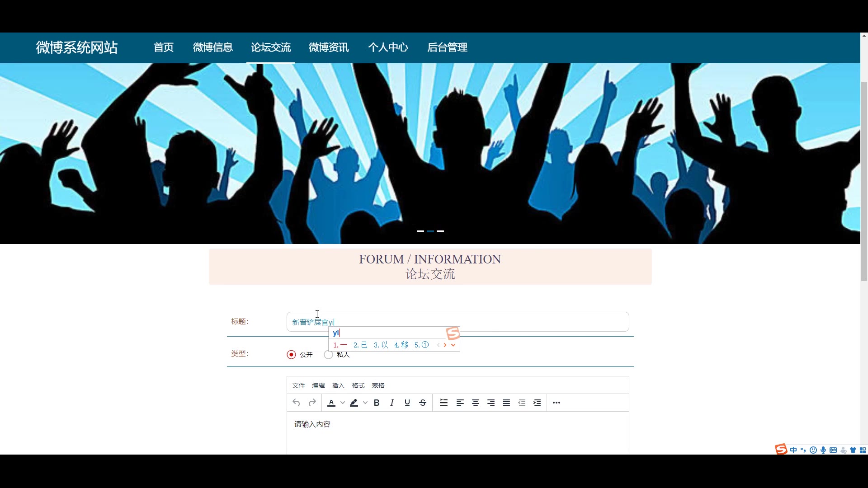The width and height of the screenshot is (868, 488).
Task: Toggle italic text formatting
Action: [392, 403]
